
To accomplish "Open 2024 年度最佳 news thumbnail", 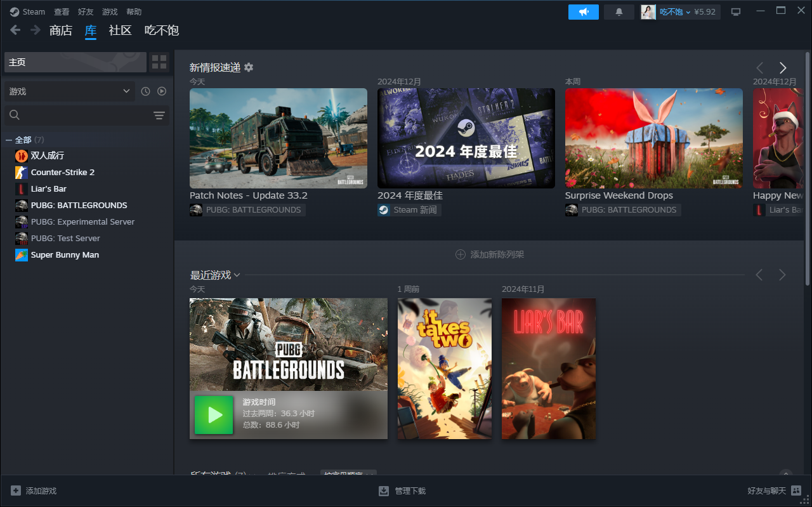I will pyautogui.click(x=466, y=138).
